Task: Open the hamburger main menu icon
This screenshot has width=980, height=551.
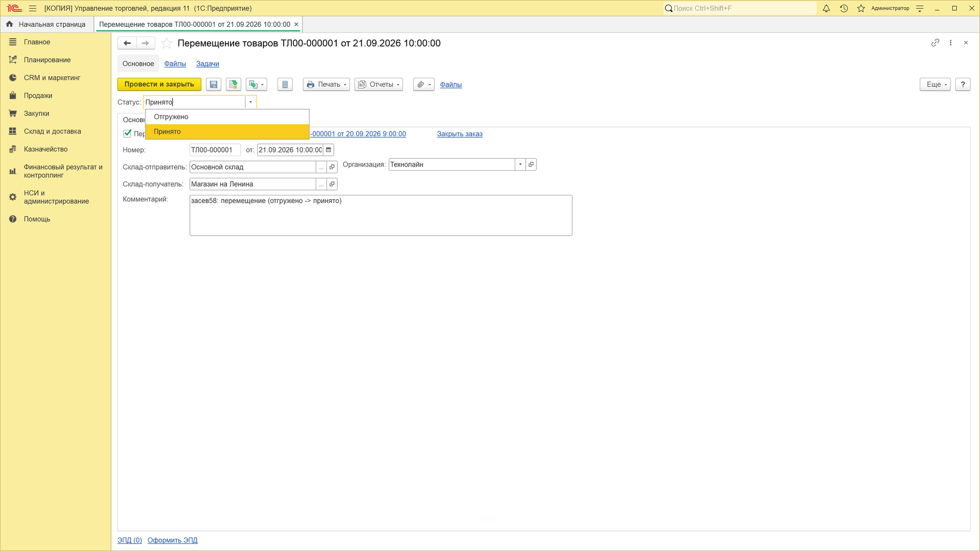Action: click(x=32, y=8)
